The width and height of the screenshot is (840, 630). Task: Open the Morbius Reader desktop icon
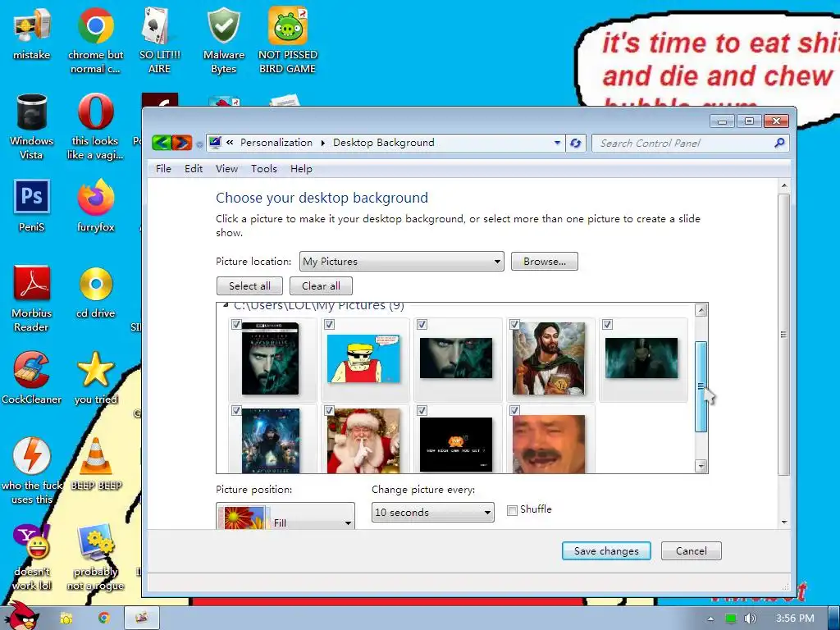tap(32, 299)
